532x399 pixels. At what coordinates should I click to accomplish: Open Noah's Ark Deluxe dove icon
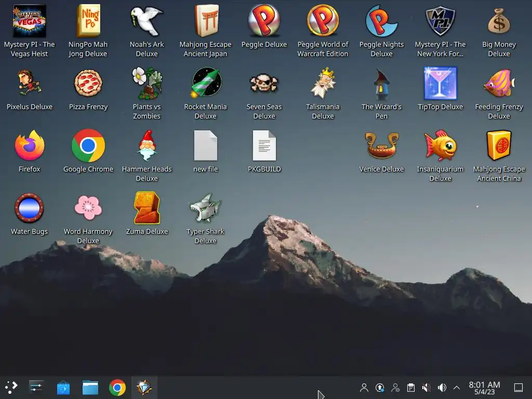(x=147, y=21)
